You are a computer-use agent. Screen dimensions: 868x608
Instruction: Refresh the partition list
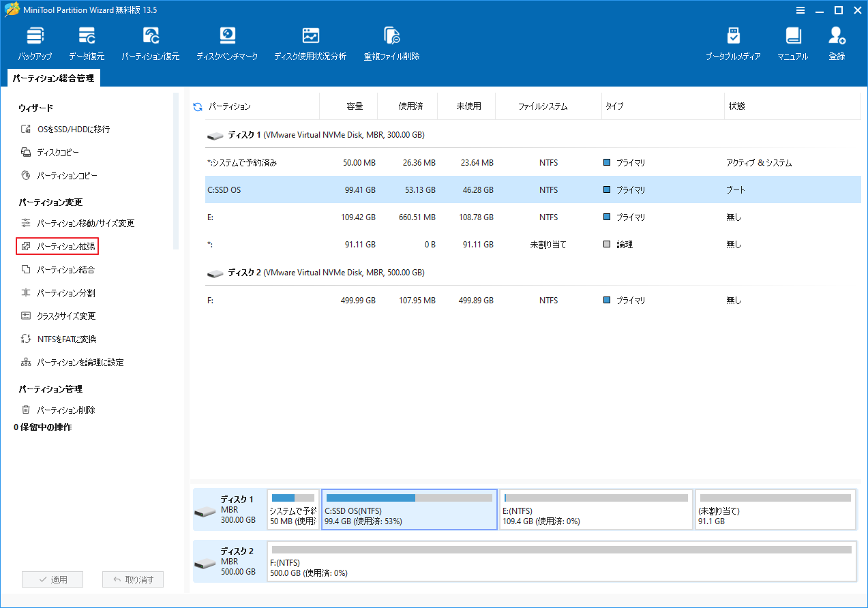(197, 106)
